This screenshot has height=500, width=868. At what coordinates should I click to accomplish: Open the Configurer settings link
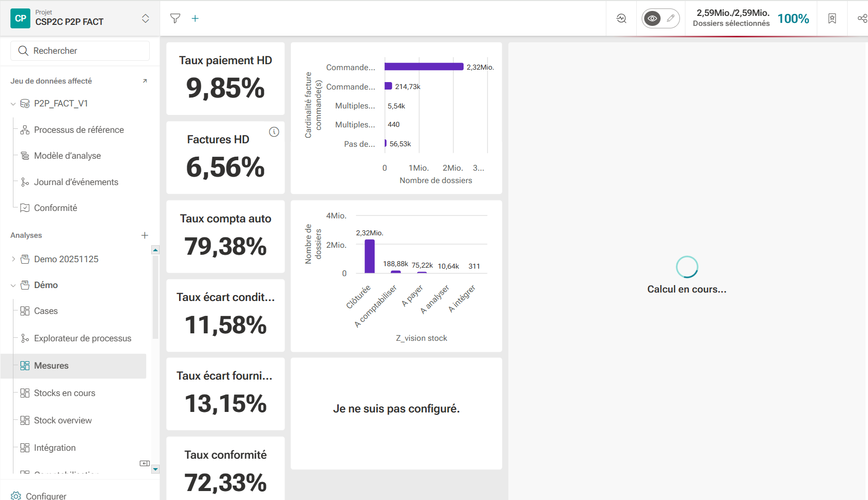click(46, 496)
